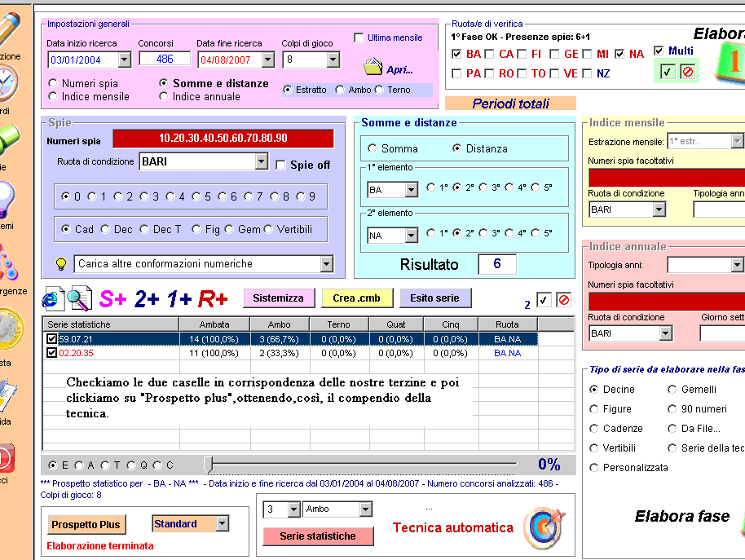Click the percentage slider thumb
The image size is (745, 560).
[208, 465]
